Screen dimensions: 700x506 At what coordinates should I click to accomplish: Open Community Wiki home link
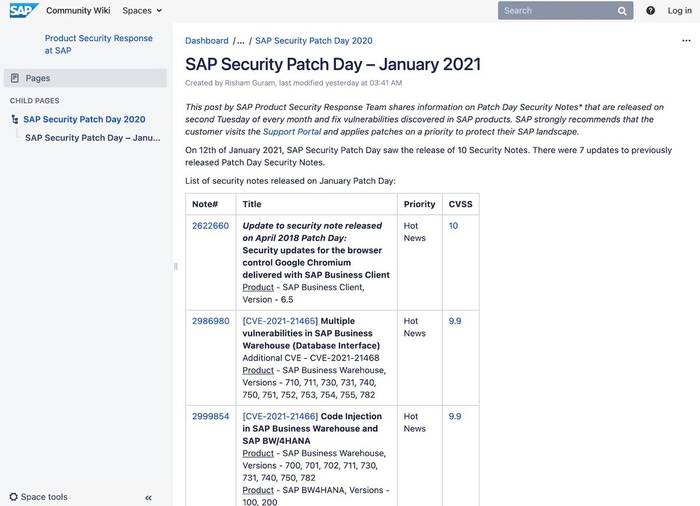78,10
